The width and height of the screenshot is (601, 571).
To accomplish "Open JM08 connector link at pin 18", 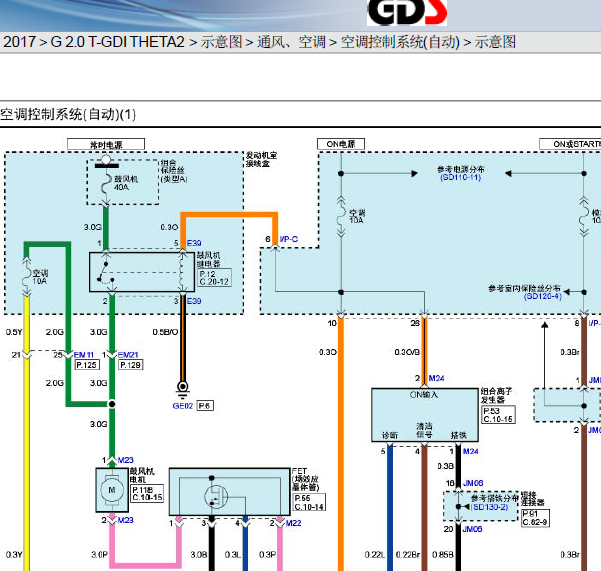I will pos(473,483).
